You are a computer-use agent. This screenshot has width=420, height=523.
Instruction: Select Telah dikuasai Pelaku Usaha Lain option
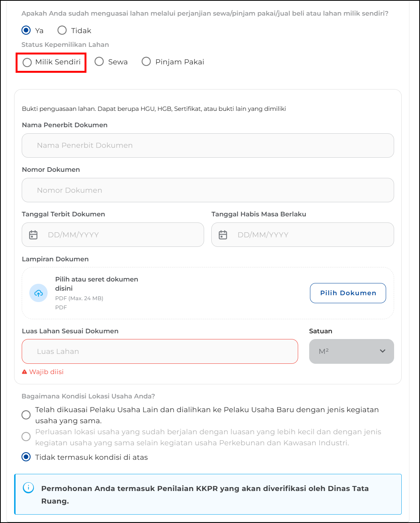click(x=26, y=415)
